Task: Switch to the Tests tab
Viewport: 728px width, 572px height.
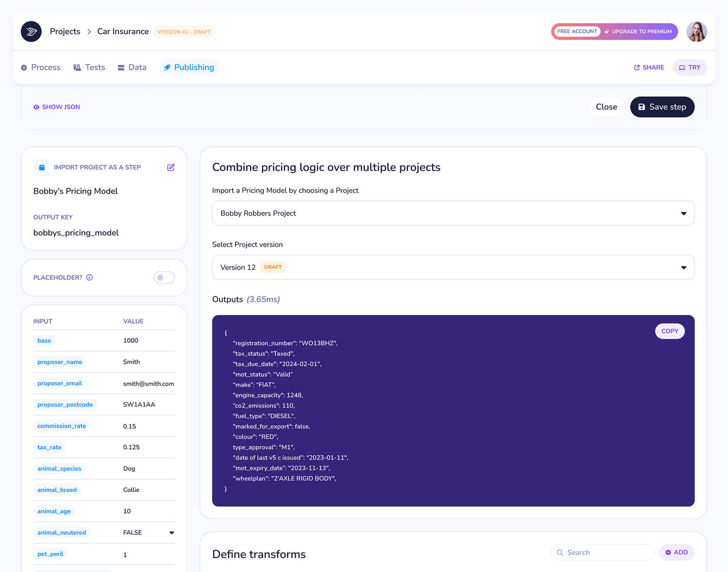Action: tap(89, 68)
